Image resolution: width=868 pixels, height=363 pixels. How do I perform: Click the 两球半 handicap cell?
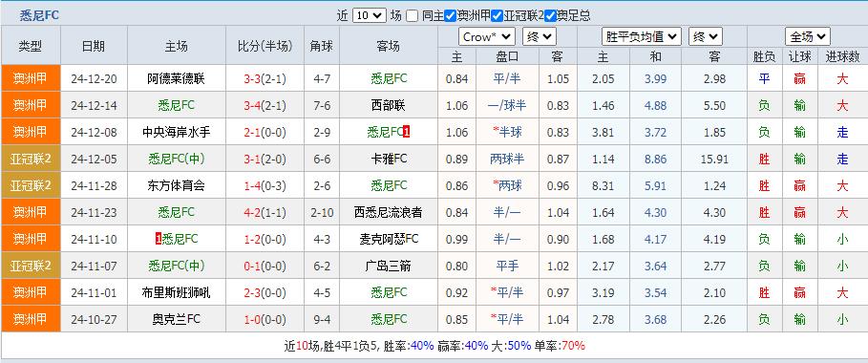[x=507, y=160]
